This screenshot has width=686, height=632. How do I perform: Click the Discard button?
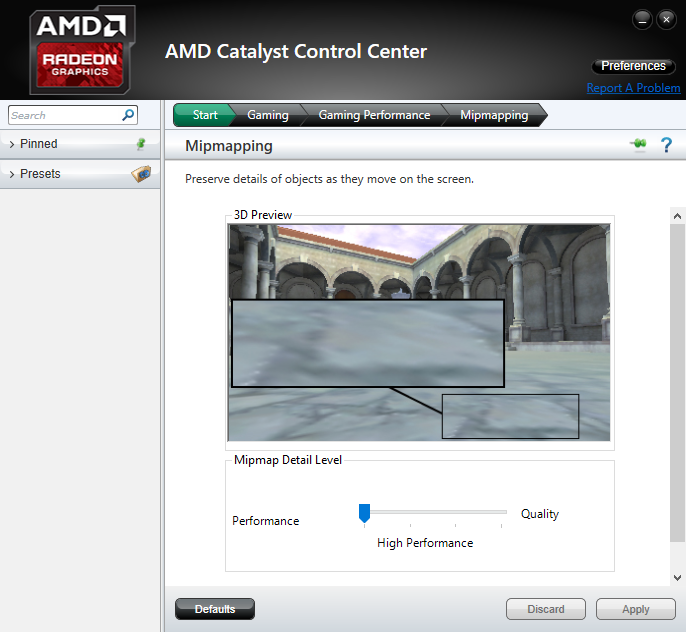546,609
